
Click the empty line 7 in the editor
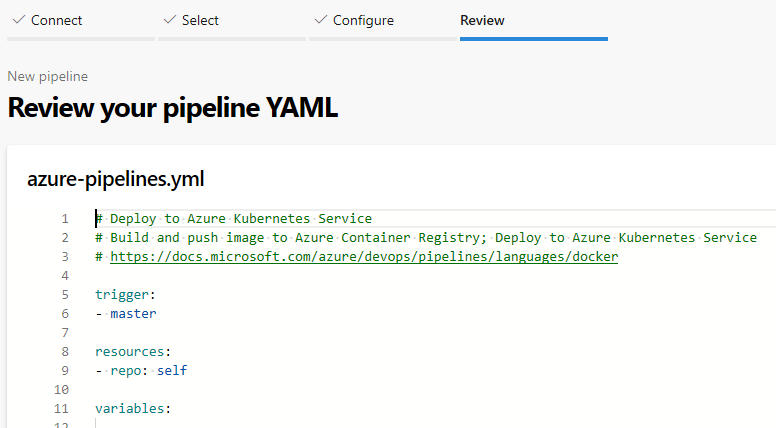click(436, 333)
